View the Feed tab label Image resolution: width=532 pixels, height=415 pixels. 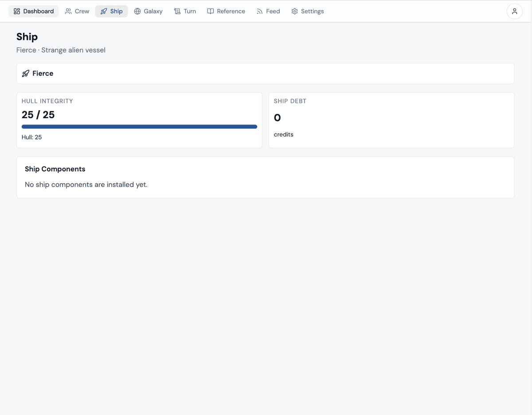point(273,11)
